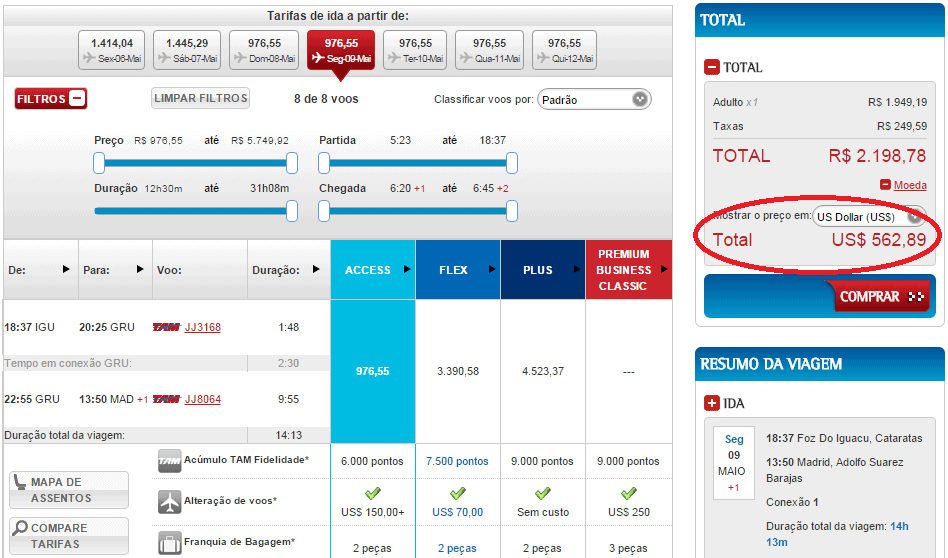
Task: Click the TAM Fidelidade logo icon
Action: click(169, 461)
